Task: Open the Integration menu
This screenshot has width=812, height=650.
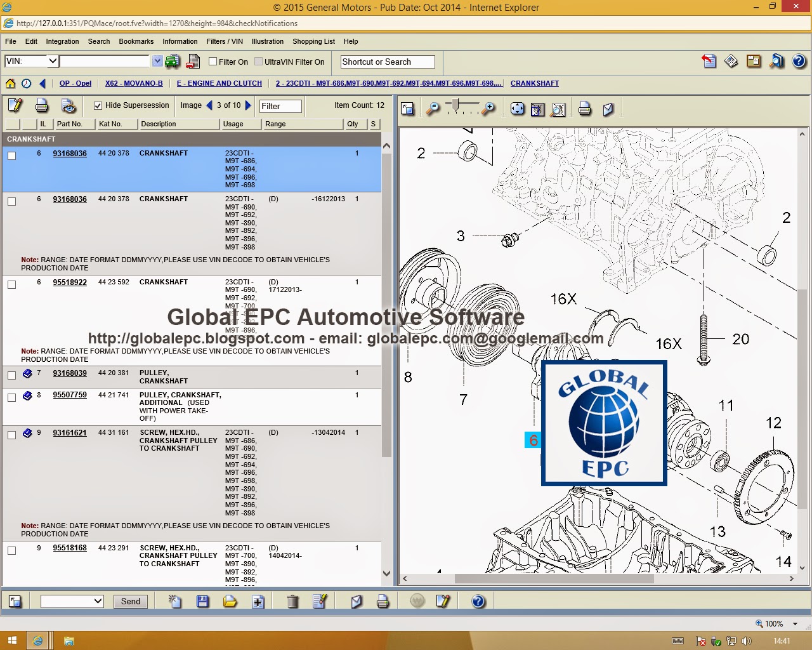Action: [62, 41]
